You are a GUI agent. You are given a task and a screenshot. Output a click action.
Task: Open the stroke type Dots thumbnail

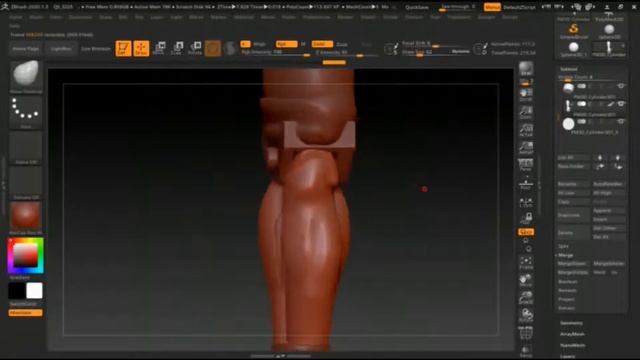25,112
